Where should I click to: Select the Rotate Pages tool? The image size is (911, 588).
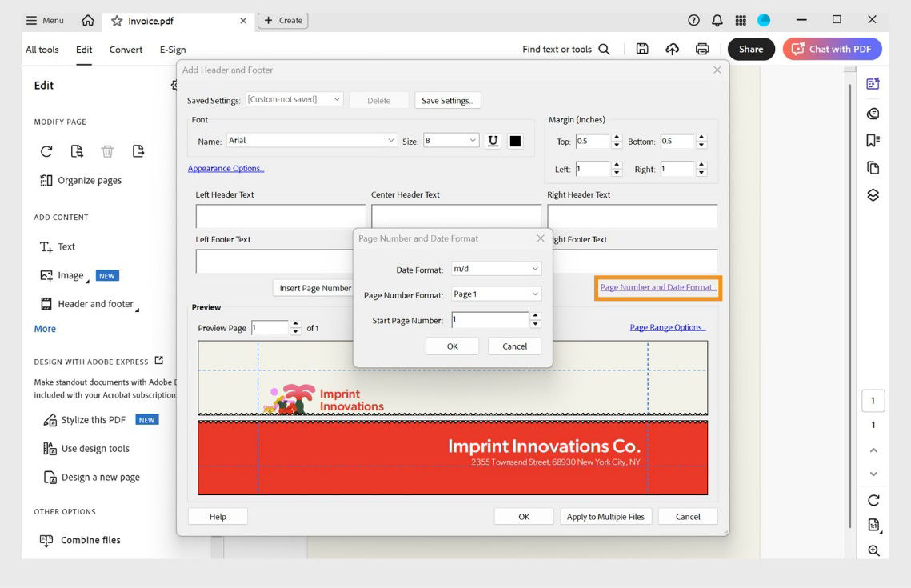pos(47,150)
